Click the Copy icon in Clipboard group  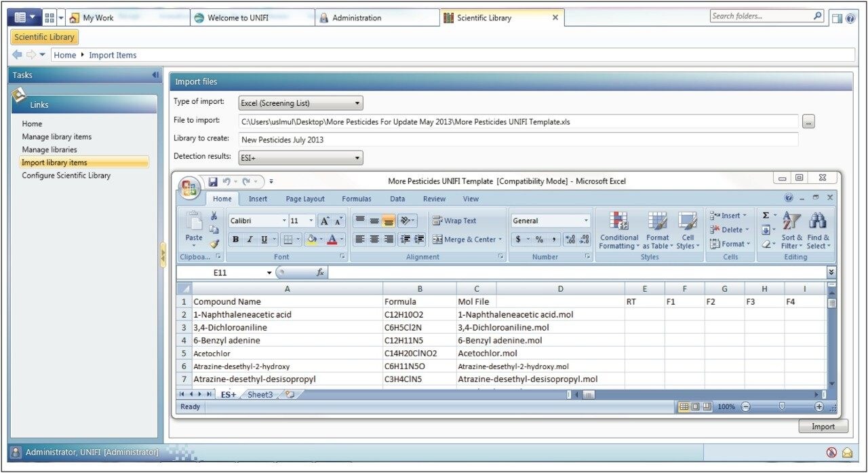[x=214, y=229]
